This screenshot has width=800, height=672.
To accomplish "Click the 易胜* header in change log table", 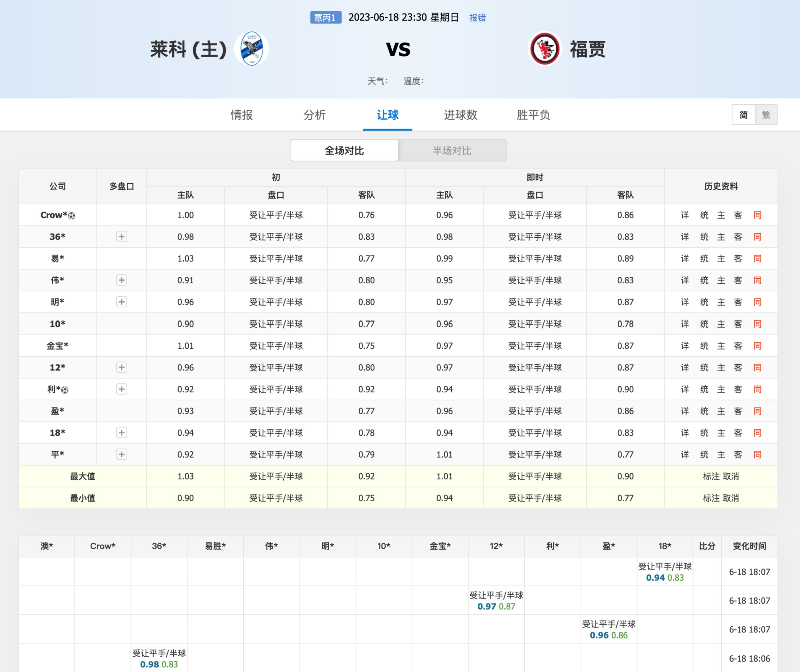I will coord(215,546).
